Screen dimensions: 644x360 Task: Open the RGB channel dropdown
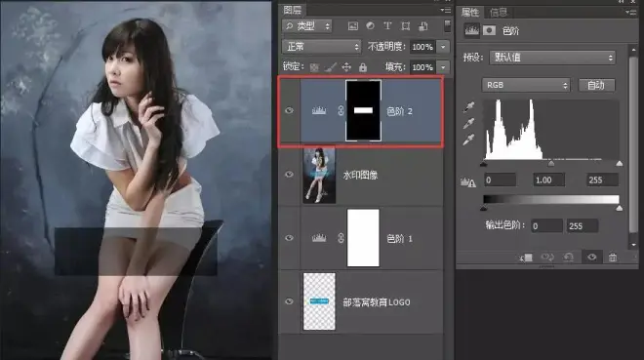tap(526, 85)
